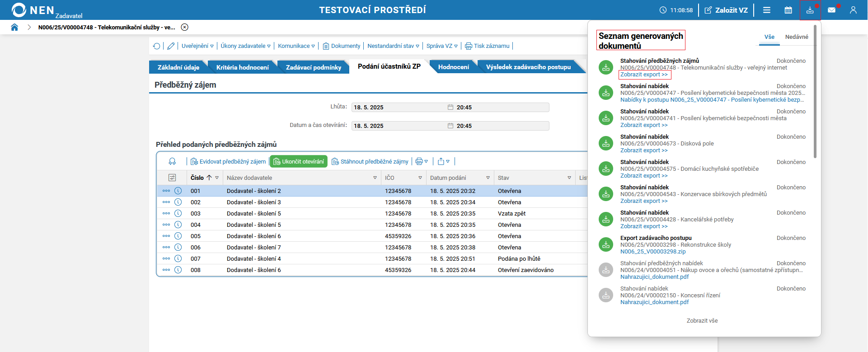Click the home icon in breadcrumb
The width and height of the screenshot is (868, 352).
point(14,27)
